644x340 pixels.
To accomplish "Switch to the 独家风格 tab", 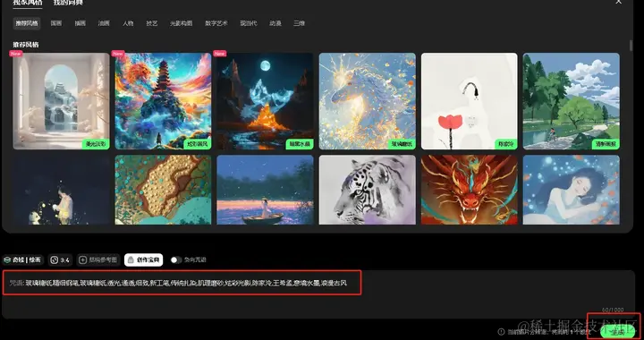I will tap(28, 3).
